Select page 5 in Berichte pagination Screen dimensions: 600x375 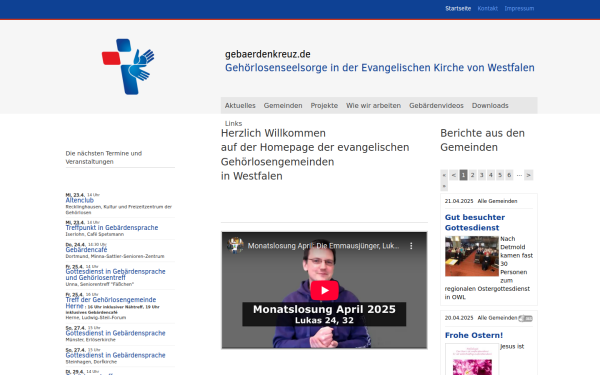click(500, 175)
